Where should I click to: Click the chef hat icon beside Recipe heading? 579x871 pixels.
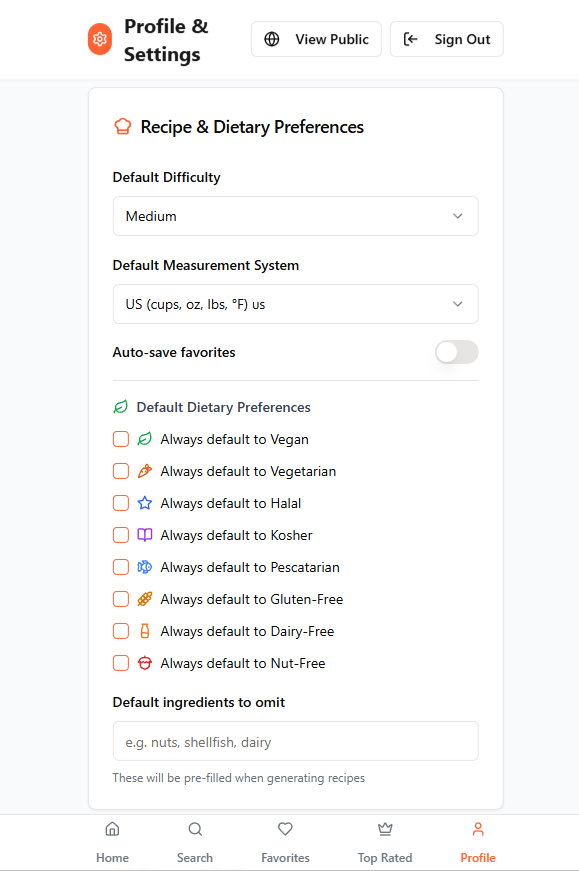(x=123, y=127)
